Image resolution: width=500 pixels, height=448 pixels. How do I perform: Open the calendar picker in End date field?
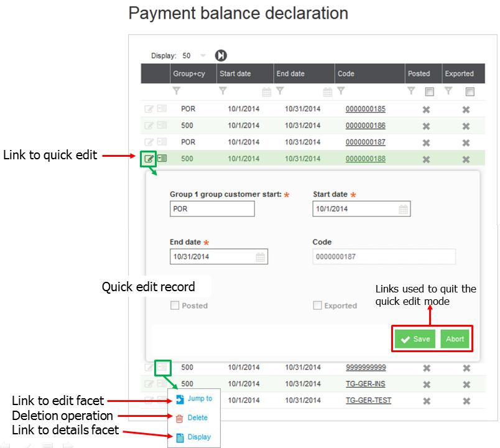(261, 256)
